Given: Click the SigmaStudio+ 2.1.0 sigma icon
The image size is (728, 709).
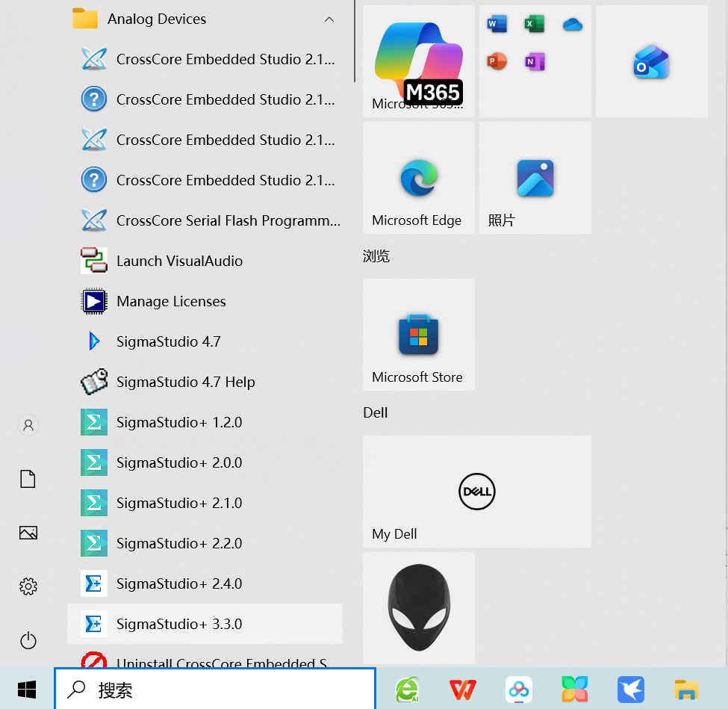Looking at the screenshot, I should (x=94, y=503).
